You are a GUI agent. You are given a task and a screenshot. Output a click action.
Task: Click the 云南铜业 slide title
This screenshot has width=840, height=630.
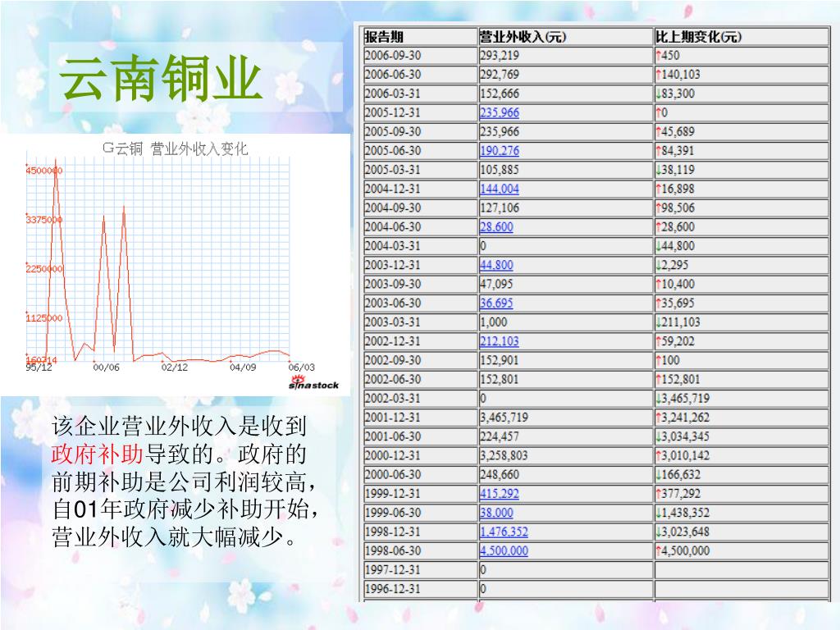pos(161,78)
